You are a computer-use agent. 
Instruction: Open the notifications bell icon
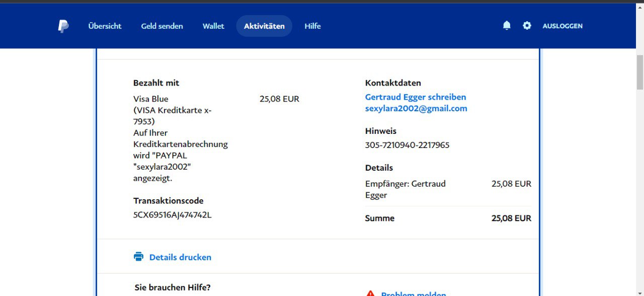point(507,26)
